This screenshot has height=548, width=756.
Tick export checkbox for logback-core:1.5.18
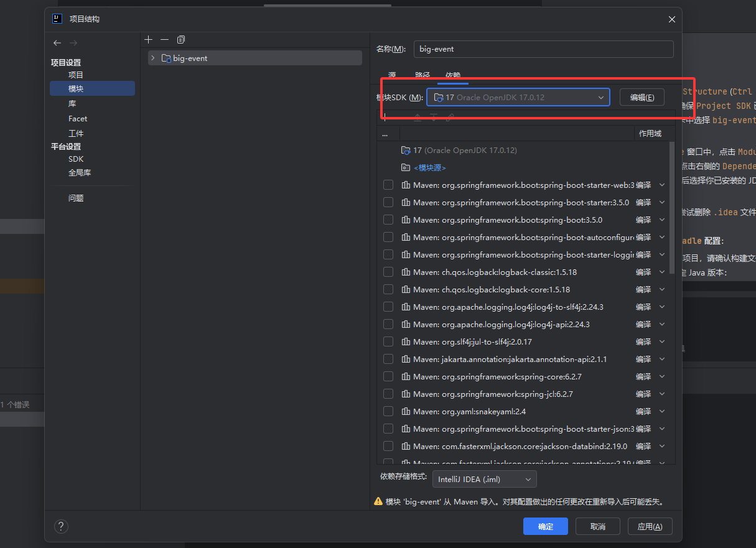click(388, 289)
